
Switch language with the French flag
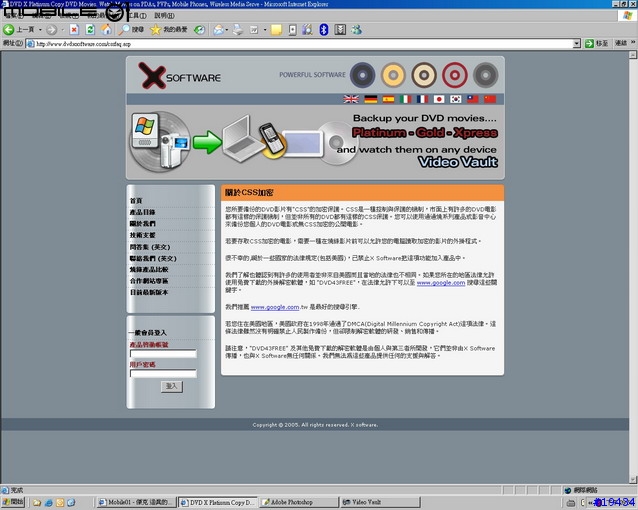point(422,99)
